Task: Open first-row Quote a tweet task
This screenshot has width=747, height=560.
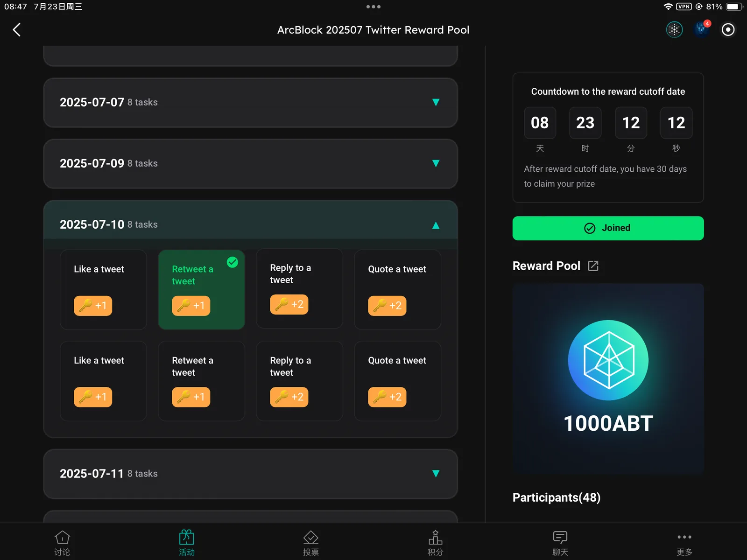Action: [397, 289]
